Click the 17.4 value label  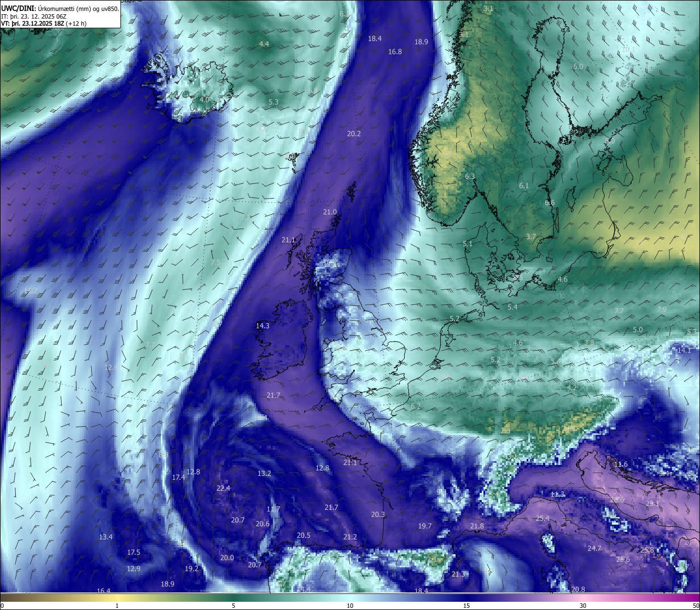(178, 477)
